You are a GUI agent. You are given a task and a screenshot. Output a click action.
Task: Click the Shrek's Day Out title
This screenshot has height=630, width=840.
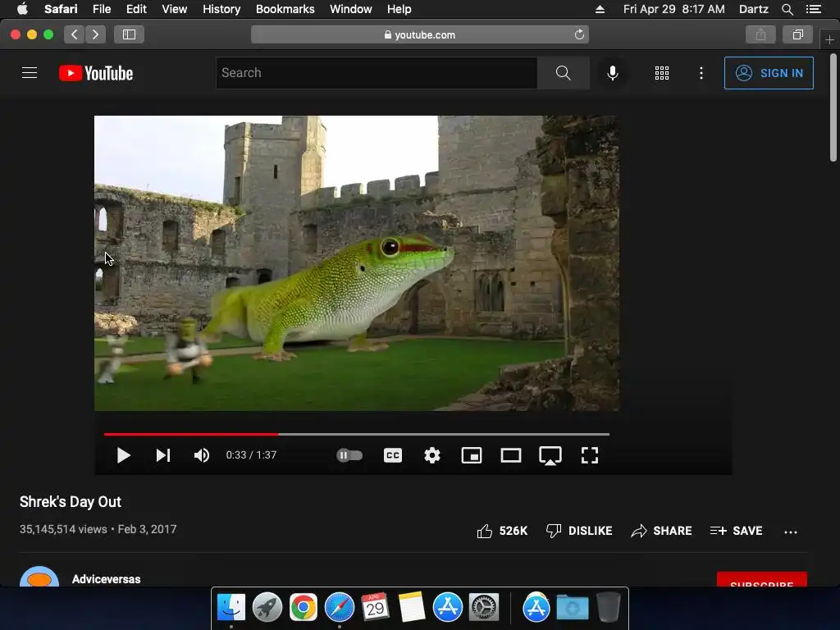[71, 502]
